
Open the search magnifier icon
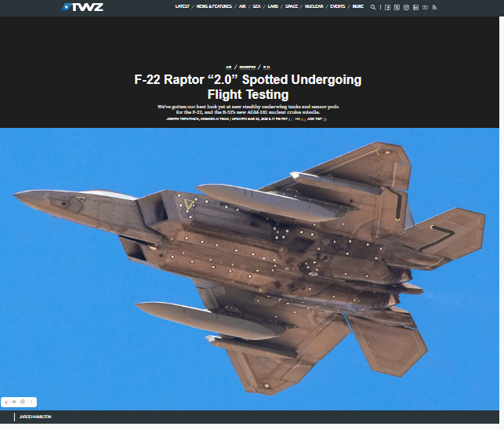373,7
